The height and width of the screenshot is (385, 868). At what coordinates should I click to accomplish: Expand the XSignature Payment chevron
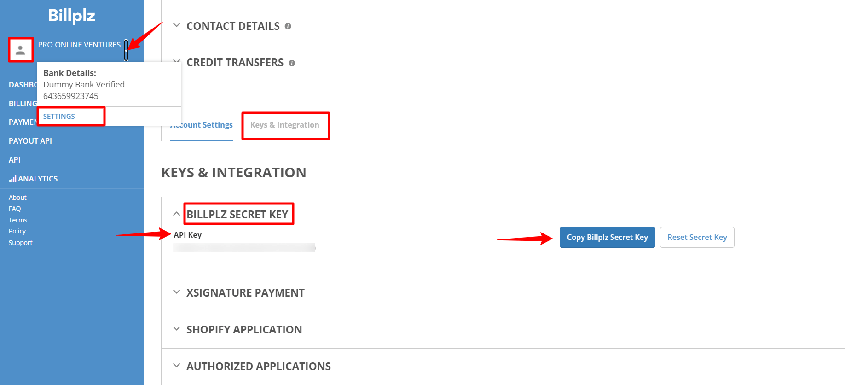click(176, 292)
